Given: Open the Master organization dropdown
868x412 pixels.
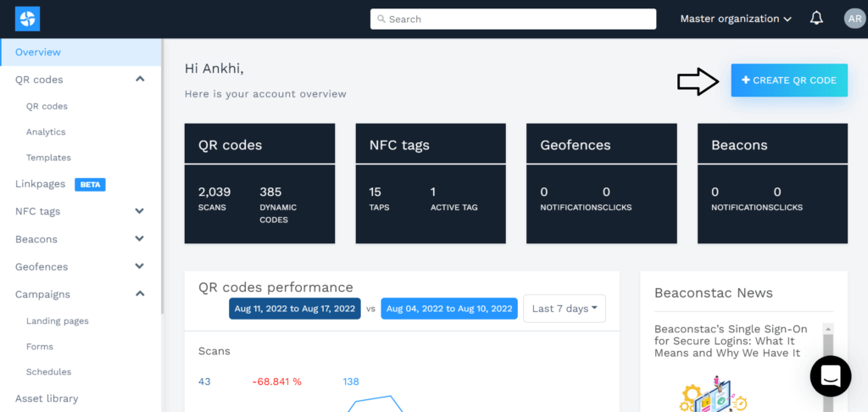Looking at the screenshot, I should [x=737, y=19].
